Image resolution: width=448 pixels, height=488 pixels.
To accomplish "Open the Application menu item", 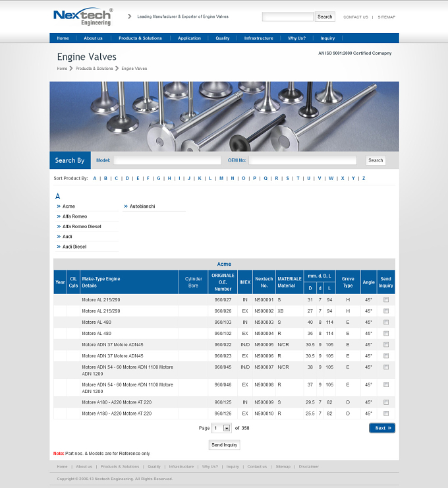I will [189, 38].
